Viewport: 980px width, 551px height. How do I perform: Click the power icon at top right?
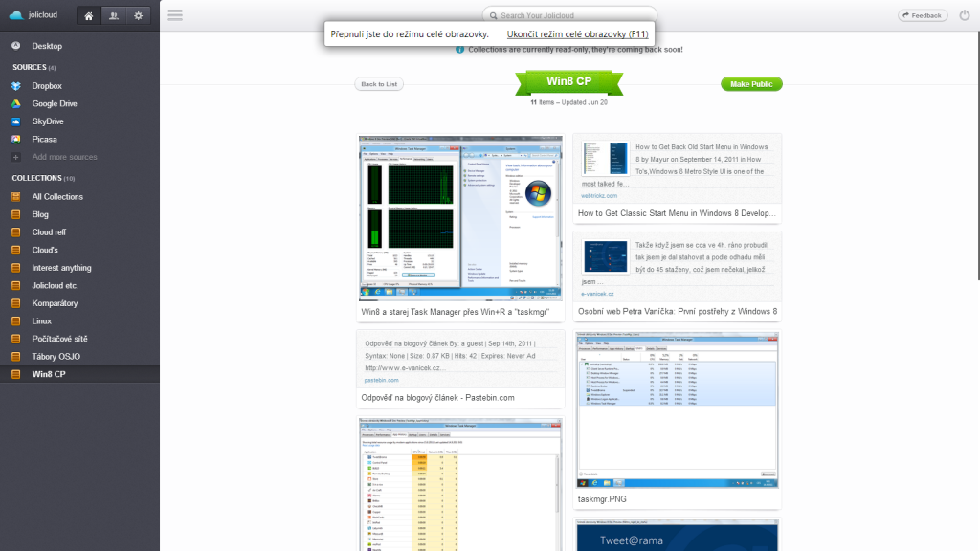[965, 15]
